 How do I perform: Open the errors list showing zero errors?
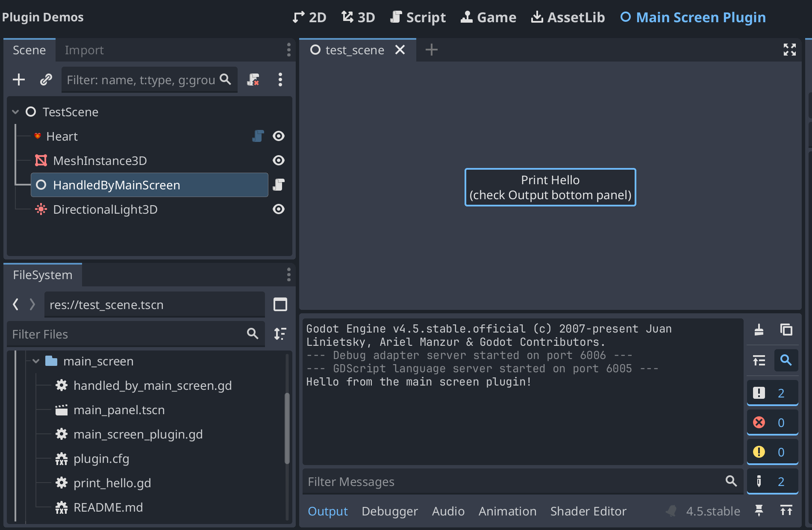click(x=772, y=422)
